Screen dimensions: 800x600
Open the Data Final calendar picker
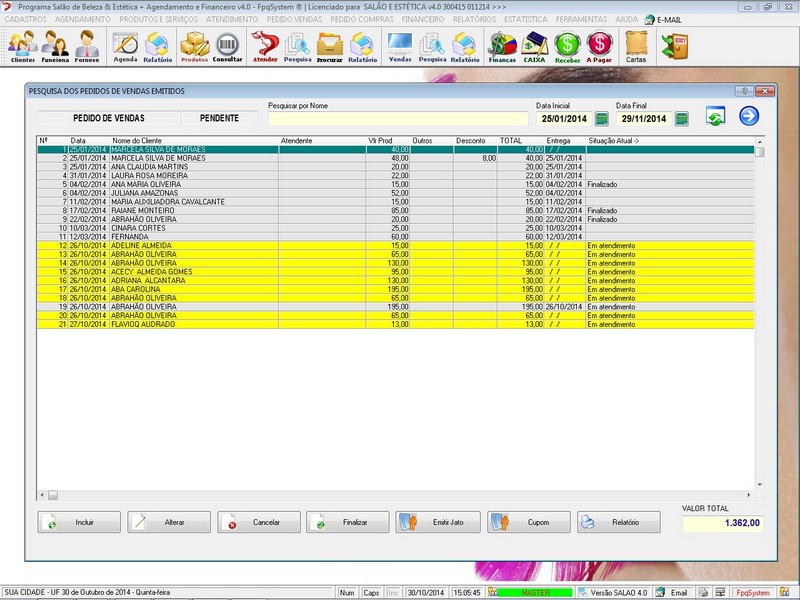coord(682,119)
